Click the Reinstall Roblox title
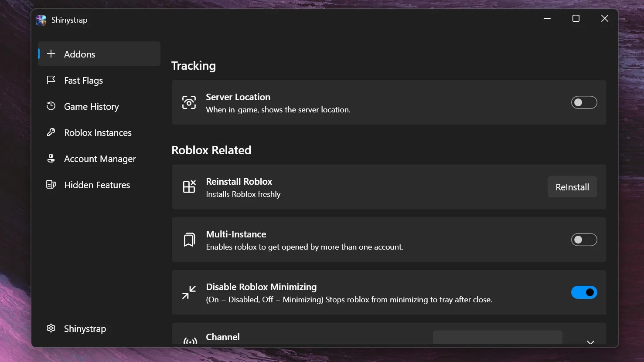This screenshot has height=362, width=644. click(239, 181)
